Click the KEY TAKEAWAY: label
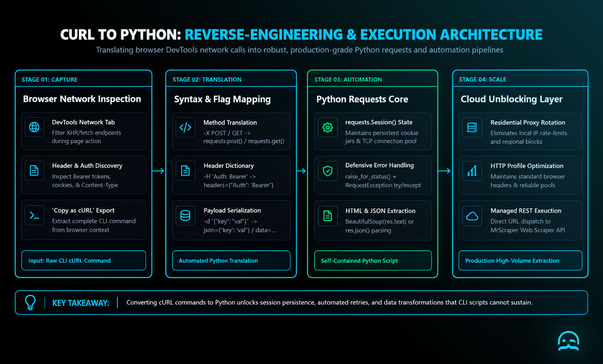This screenshot has width=603, height=364. [x=81, y=303]
